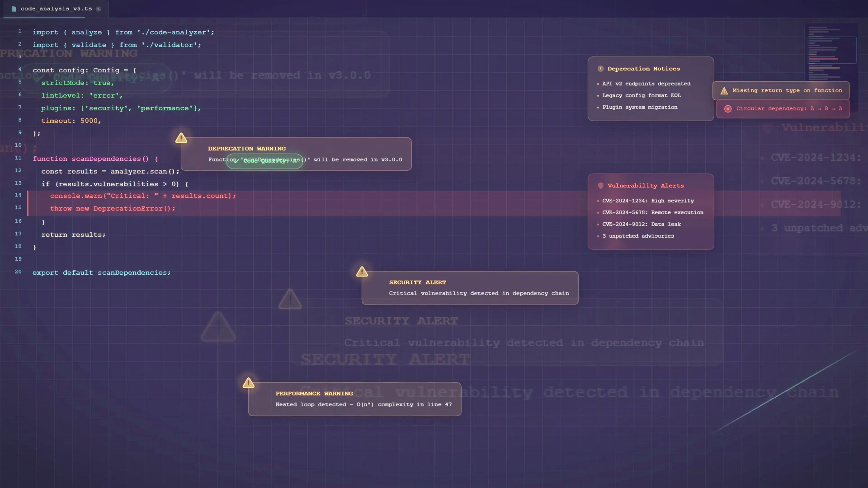
Task: Click 'const config: Config = {' line
Action: (85, 70)
